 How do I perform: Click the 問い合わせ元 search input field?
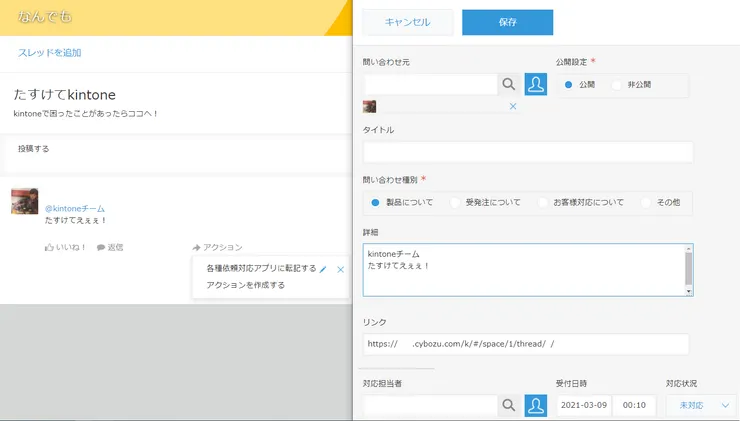pyautogui.click(x=430, y=84)
